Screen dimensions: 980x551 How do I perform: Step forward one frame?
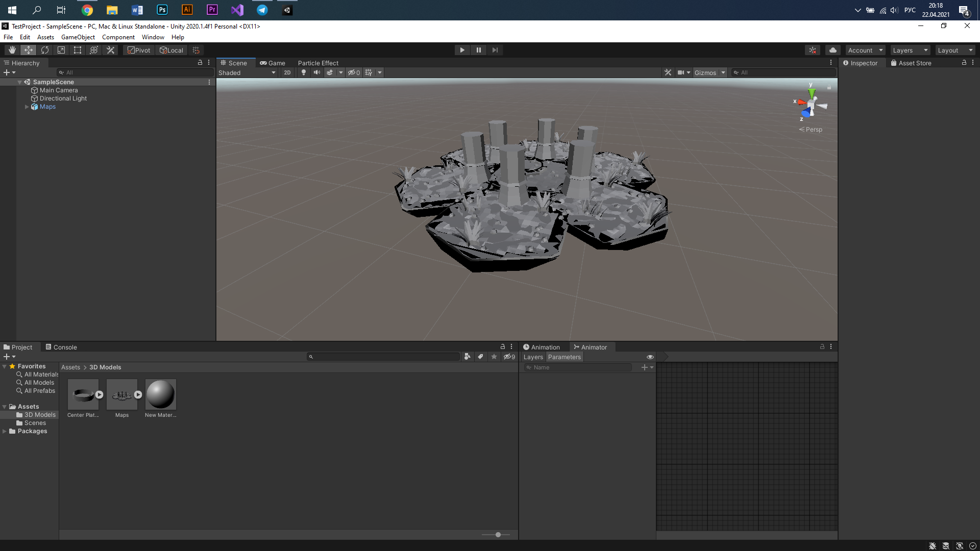click(495, 50)
